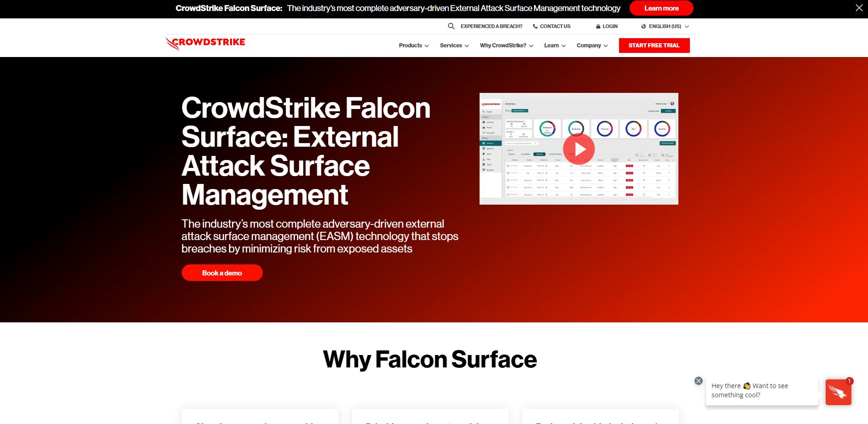The width and height of the screenshot is (868, 424).
Task: Click the notification badge on chat icon
Action: 850,381
